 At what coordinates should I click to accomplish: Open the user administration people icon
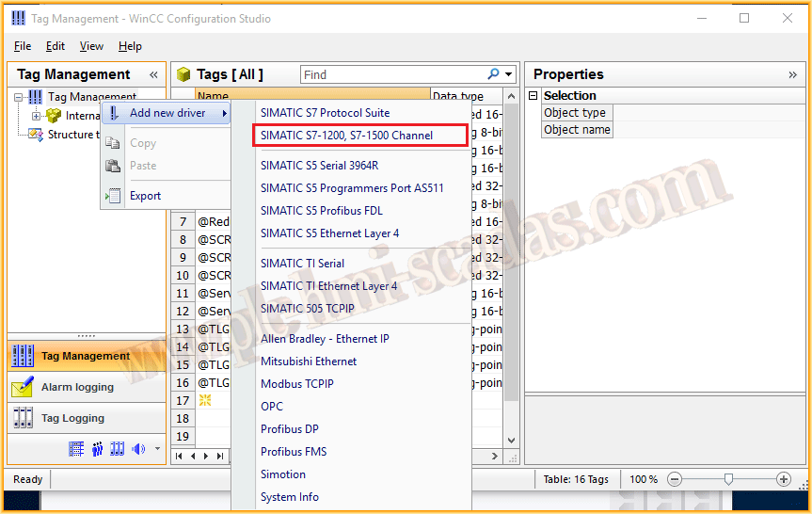(97, 449)
